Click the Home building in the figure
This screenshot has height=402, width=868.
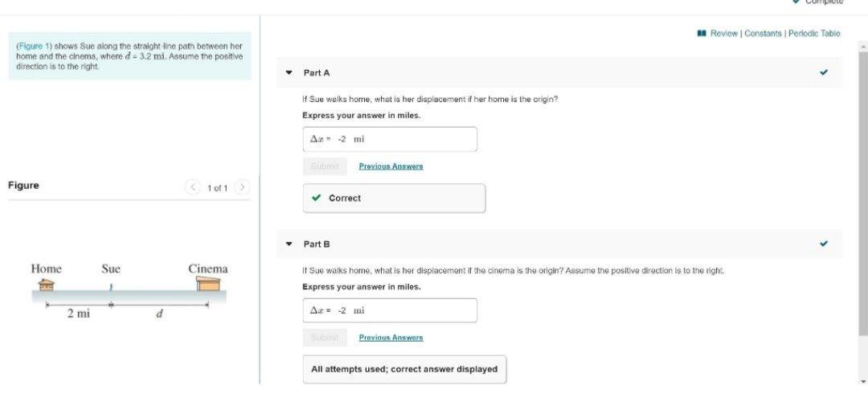pos(47,284)
